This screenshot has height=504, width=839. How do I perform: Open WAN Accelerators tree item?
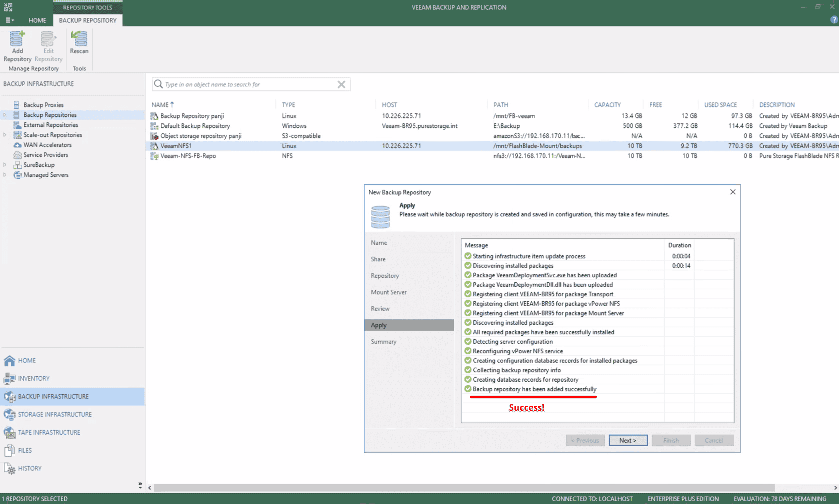[x=48, y=145]
